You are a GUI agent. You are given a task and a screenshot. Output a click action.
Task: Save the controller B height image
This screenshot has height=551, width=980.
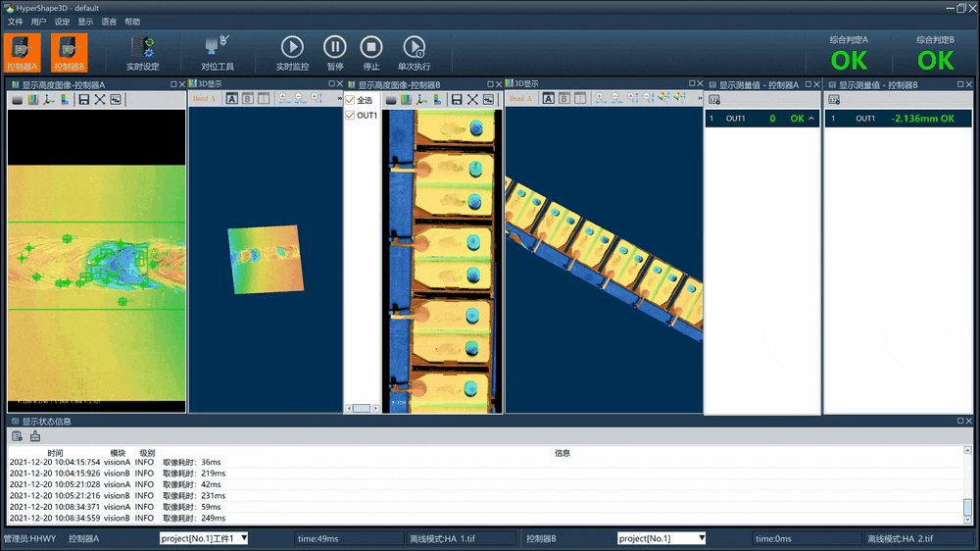coord(457,99)
